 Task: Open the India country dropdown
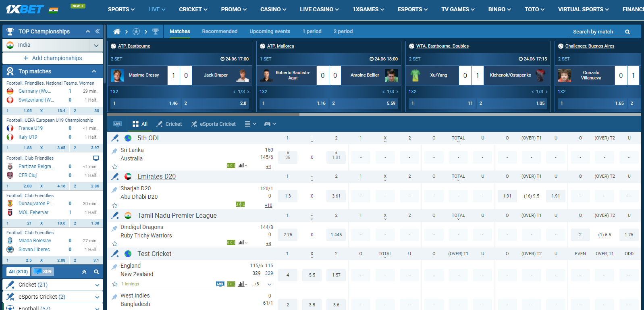(53, 45)
